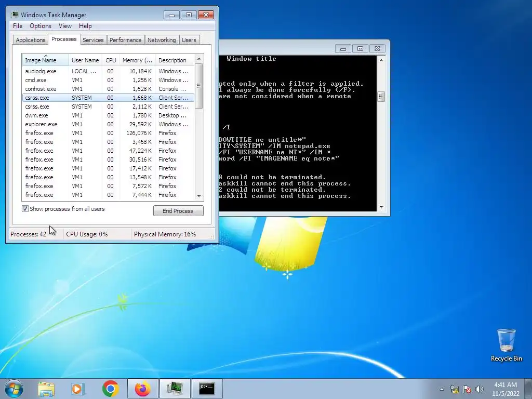Minimize the Command Prompt window

(x=343, y=48)
